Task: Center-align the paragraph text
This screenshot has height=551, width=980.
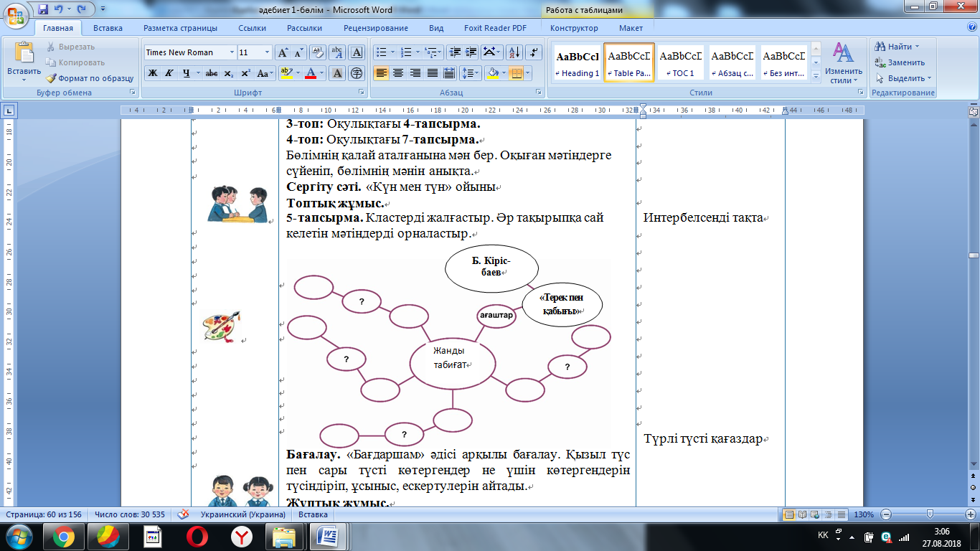Action: click(x=397, y=73)
